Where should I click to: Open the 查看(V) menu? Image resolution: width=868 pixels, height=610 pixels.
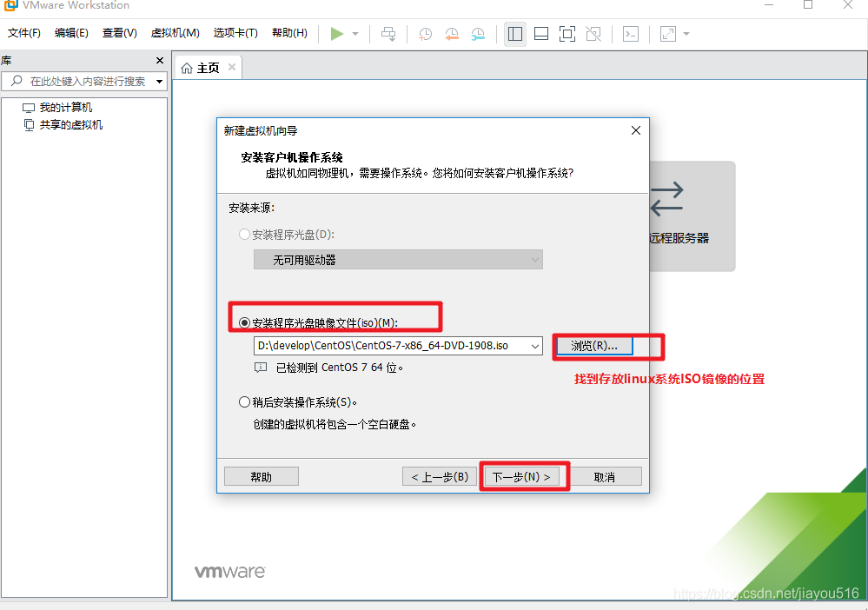pos(120,33)
